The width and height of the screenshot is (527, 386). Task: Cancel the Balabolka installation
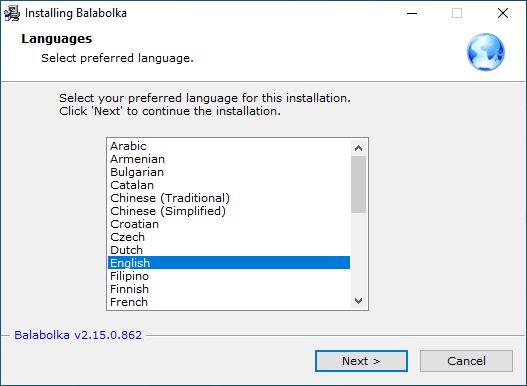[x=466, y=361]
